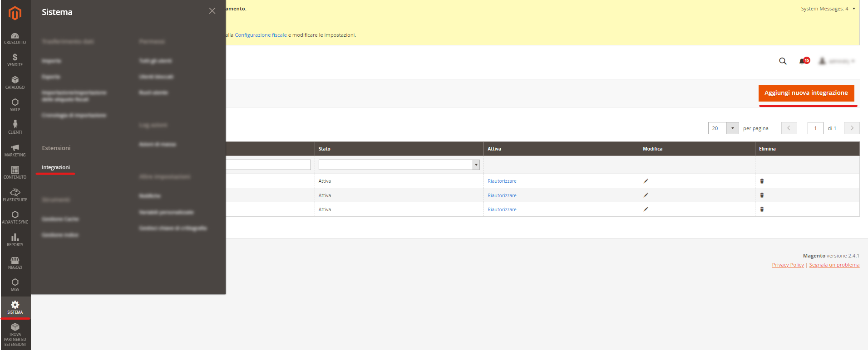
Task: Edit the third integration with the pencil
Action: coord(646,209)
